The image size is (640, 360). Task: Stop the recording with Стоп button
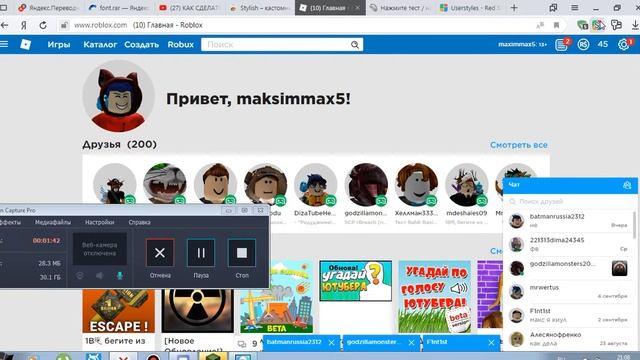pyautogui.click(x=242, y=253)
